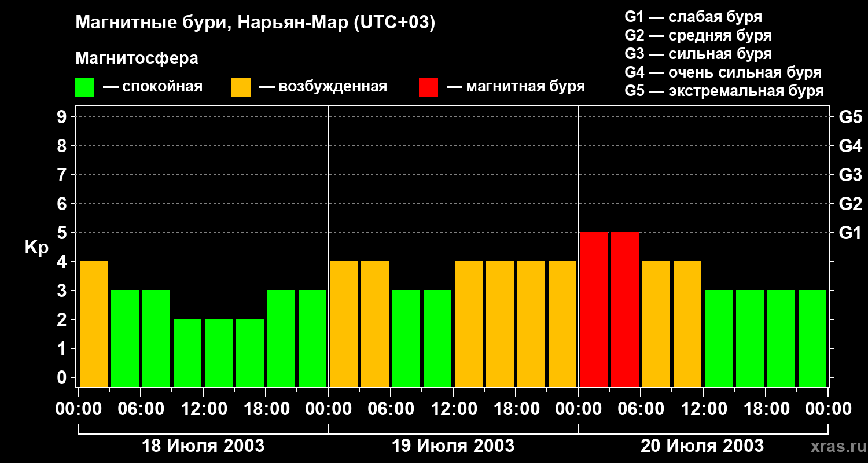Click the legend label магнитная буря

pyautogui.click(x=525, y=87)
